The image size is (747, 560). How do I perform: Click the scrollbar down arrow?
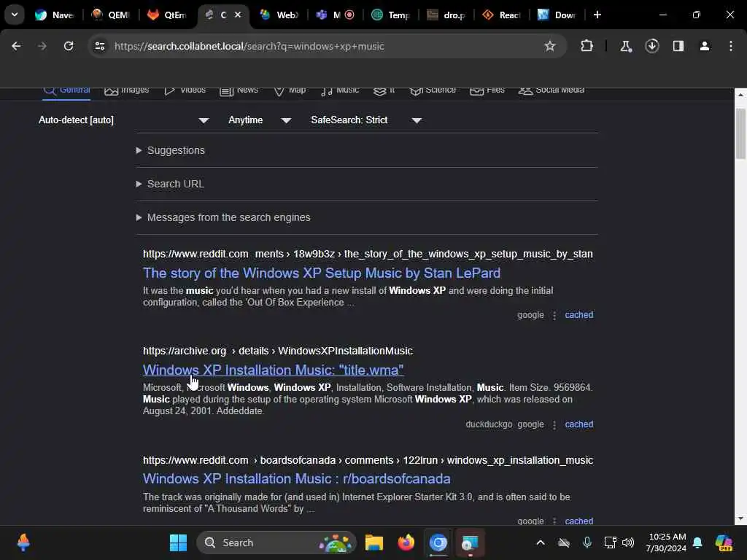(x=740, y=518)
